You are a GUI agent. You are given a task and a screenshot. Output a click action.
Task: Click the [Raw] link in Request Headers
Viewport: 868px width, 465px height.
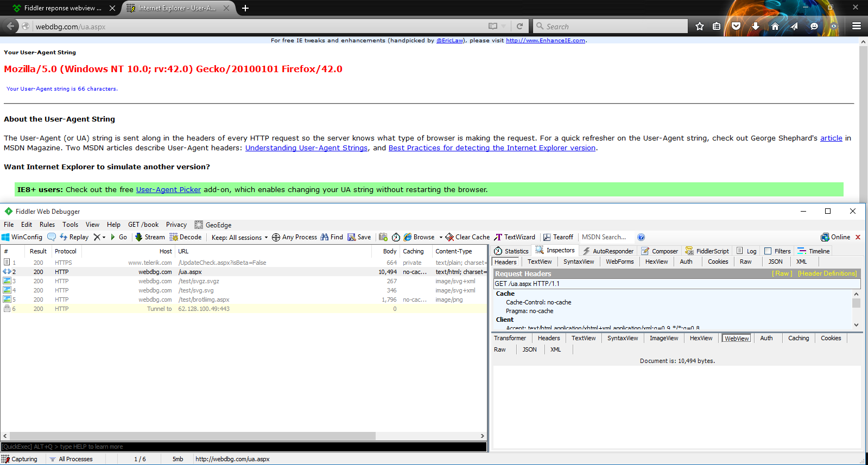(x=782, y=273)
